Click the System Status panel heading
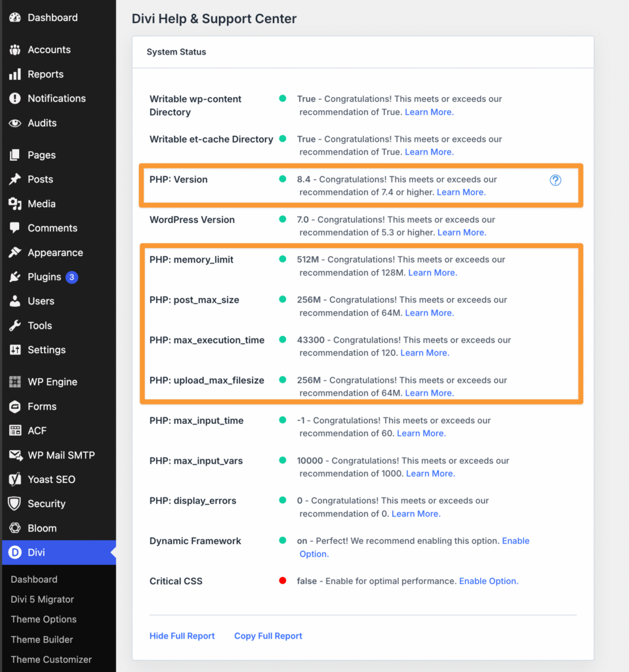Image resolution: width=629 pixels, height=672 pixels. click(x=176, y=52)
